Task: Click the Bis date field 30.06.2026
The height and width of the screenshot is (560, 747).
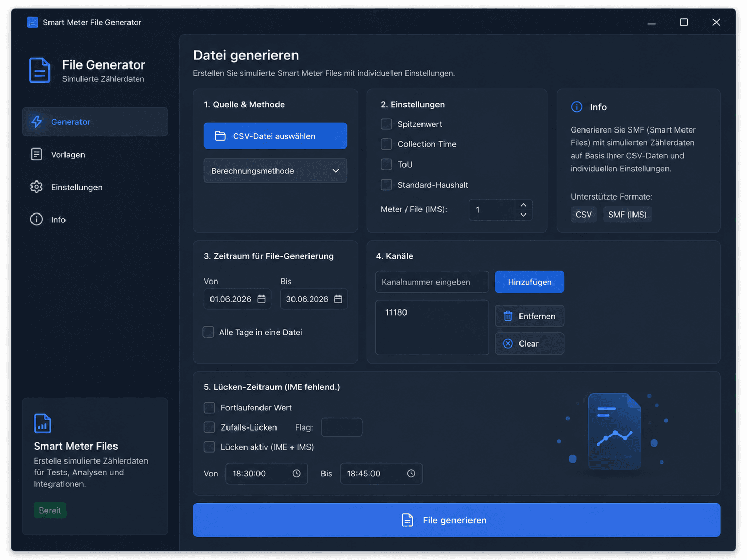Action: click(314, 299)
